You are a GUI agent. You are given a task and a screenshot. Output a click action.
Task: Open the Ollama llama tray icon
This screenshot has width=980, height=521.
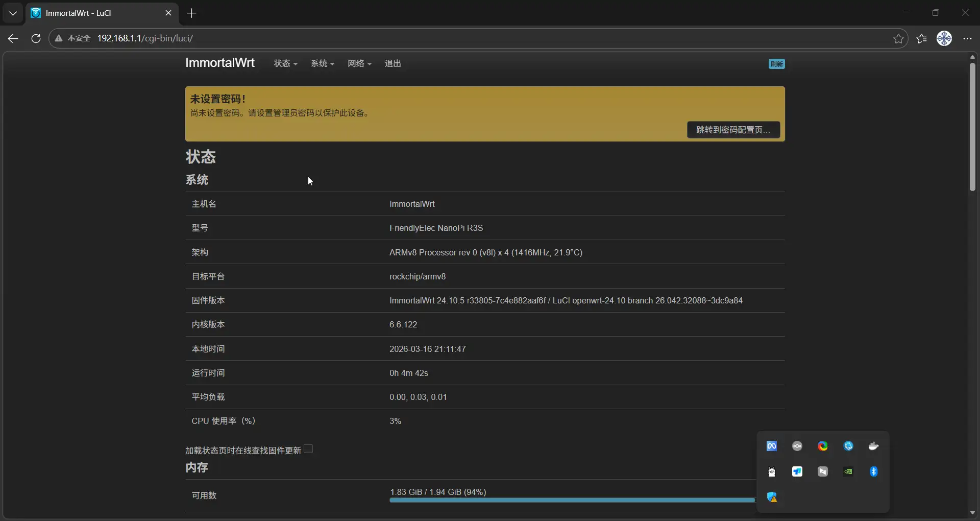point(772,471)
